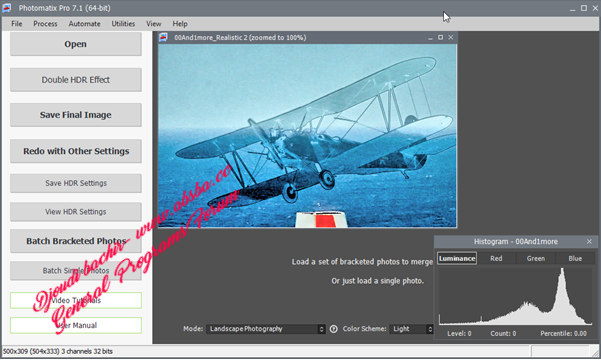Open the Process menu
Image resolution: width=601 pixels, height=360 pixels.
pos(45,24)
